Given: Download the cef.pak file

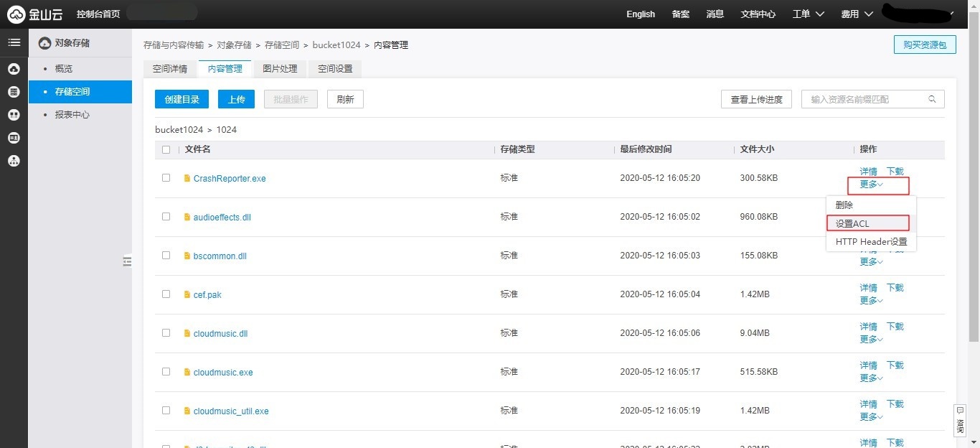Looking at the screenshot, I should [895, 288].
